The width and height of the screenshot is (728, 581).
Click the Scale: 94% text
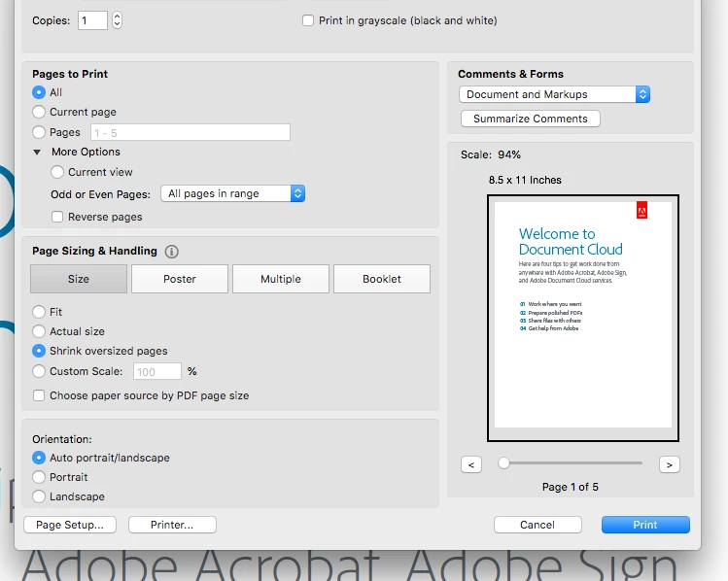pos(491,154)
